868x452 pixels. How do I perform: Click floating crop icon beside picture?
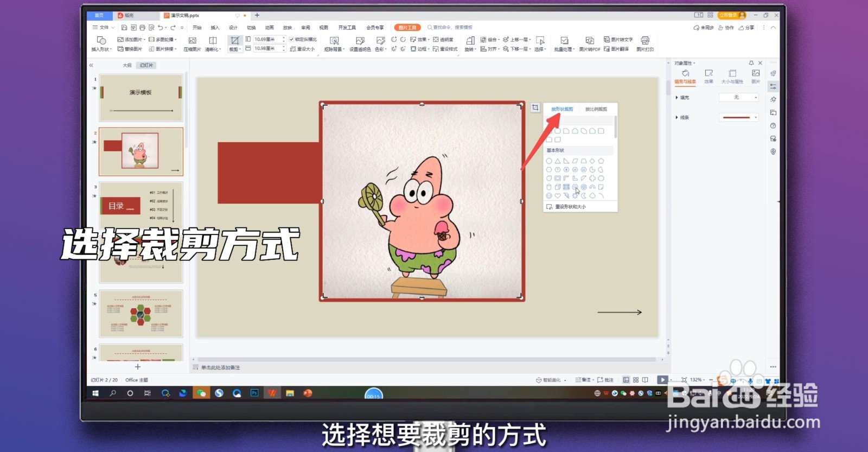(535, 108)
